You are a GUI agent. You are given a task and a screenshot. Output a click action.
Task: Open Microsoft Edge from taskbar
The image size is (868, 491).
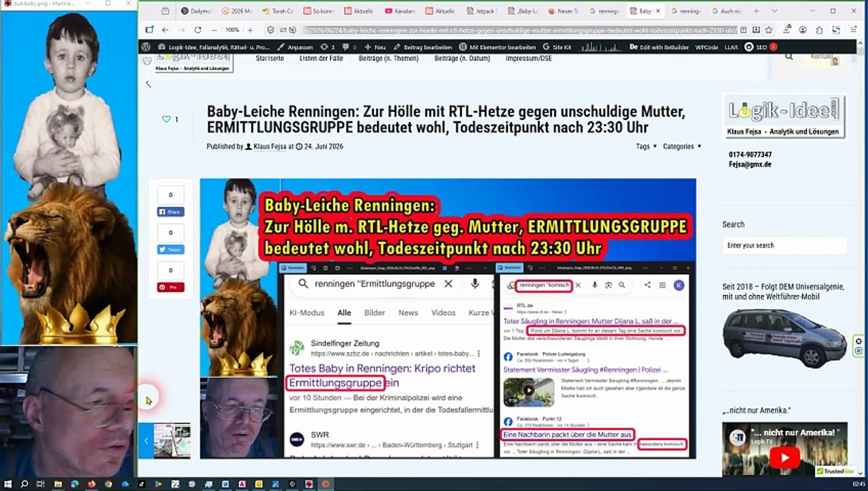pyautogui.click(x=74, y=484)
